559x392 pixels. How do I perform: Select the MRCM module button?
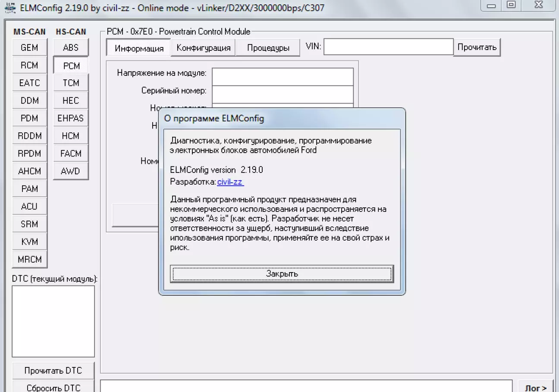[29, 260]
